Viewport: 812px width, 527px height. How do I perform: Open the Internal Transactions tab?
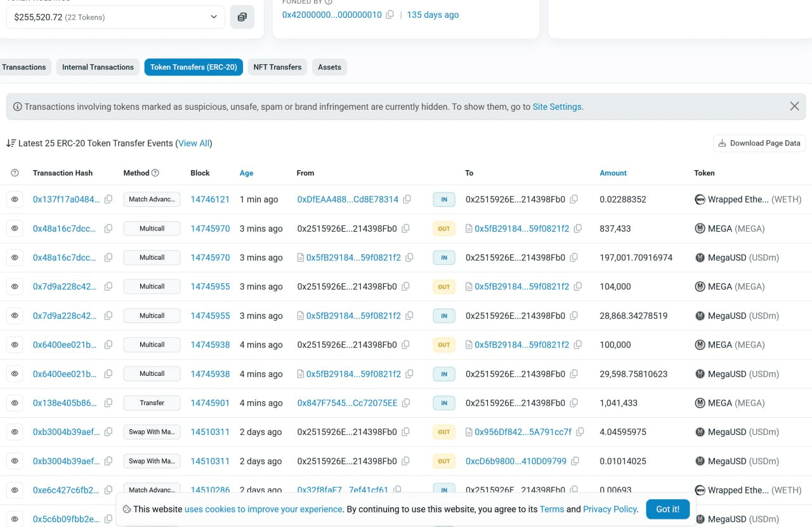click(98, 67)
